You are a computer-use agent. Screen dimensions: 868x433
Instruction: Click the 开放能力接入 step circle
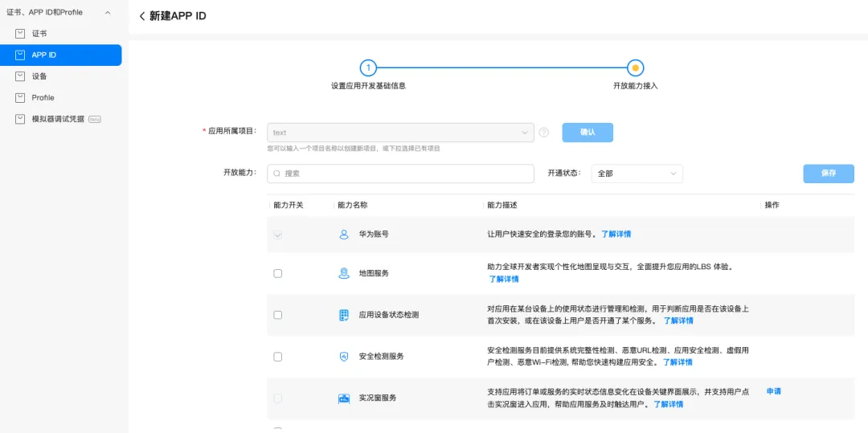(x=636, y=68)
